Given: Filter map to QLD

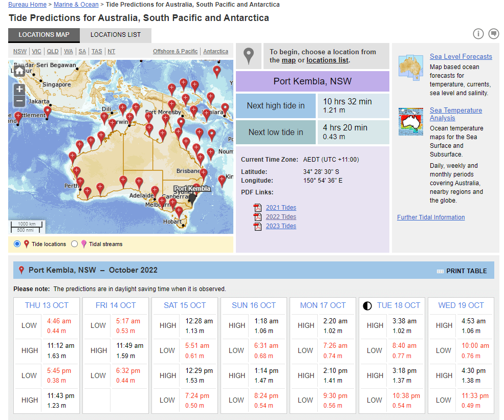Looking at the screenshot, I should click(53, 52).
